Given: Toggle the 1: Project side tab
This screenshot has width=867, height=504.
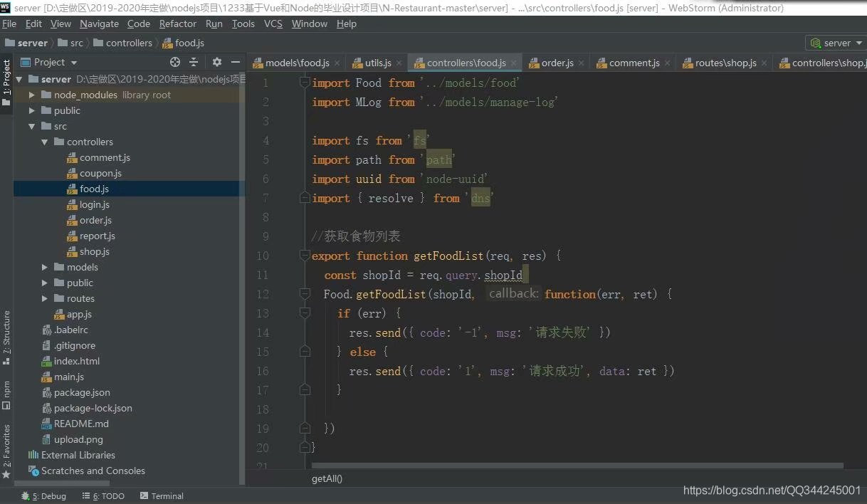Looking at the screenshot, I should tap(6, 83).
